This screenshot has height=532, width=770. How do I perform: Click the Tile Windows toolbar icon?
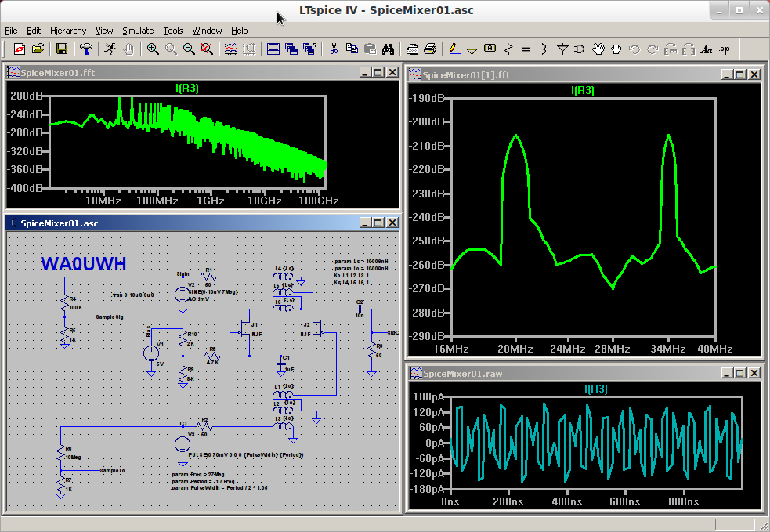pyautogui.click(x=273, y=49)
